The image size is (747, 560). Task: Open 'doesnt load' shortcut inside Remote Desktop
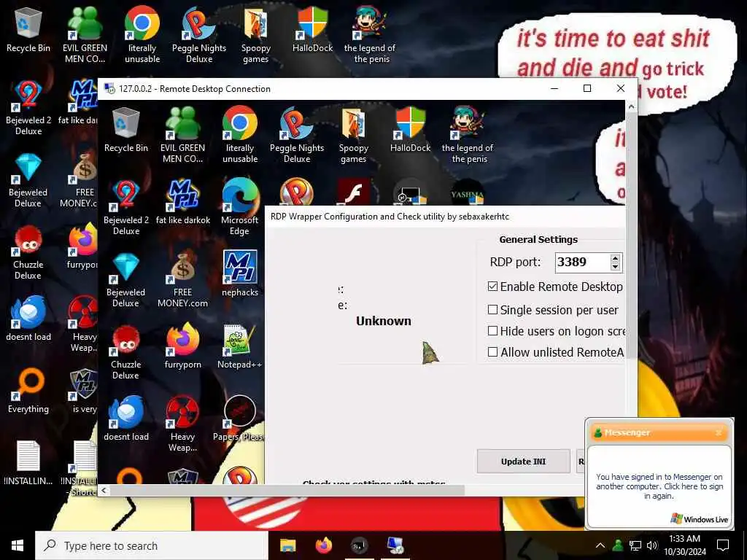[x=125, y=419]
